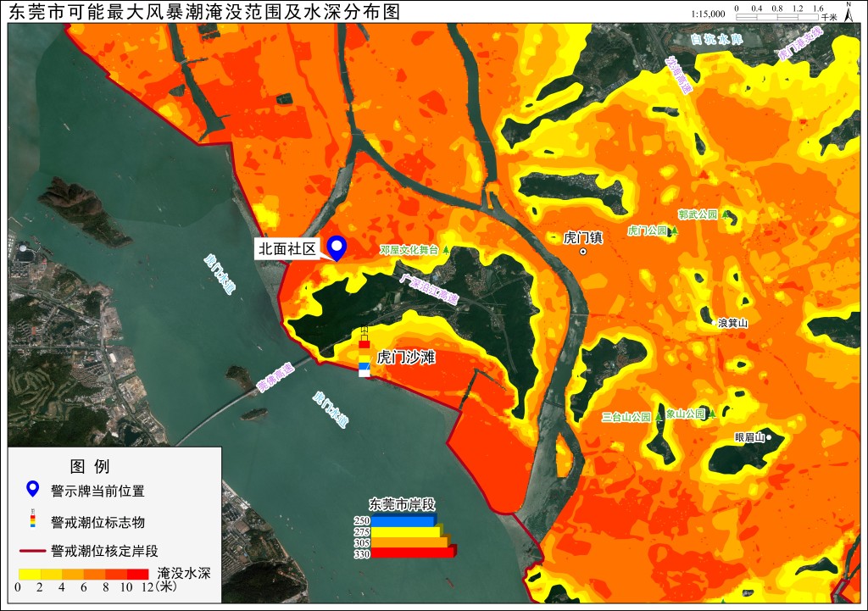The image size is (868, 611).
Task: Click the 警戒潮位标志物 marker icon in the legend
Action: click(33, 519)
